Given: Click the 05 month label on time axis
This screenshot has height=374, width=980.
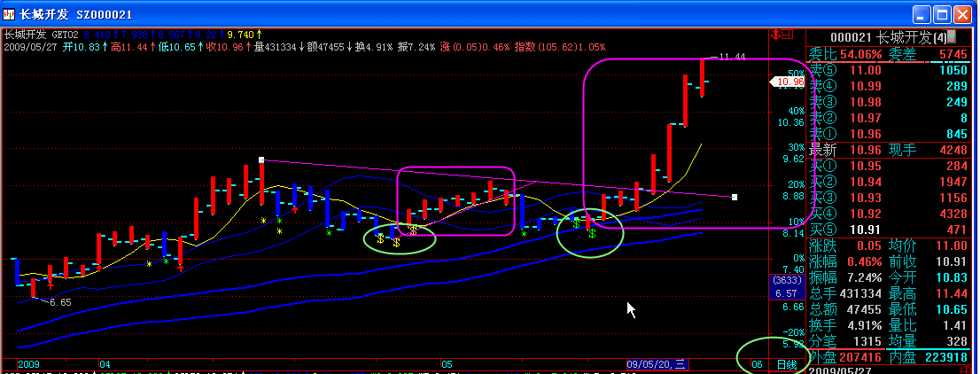Looking at the screenshot, I should (x=447, y=364).
